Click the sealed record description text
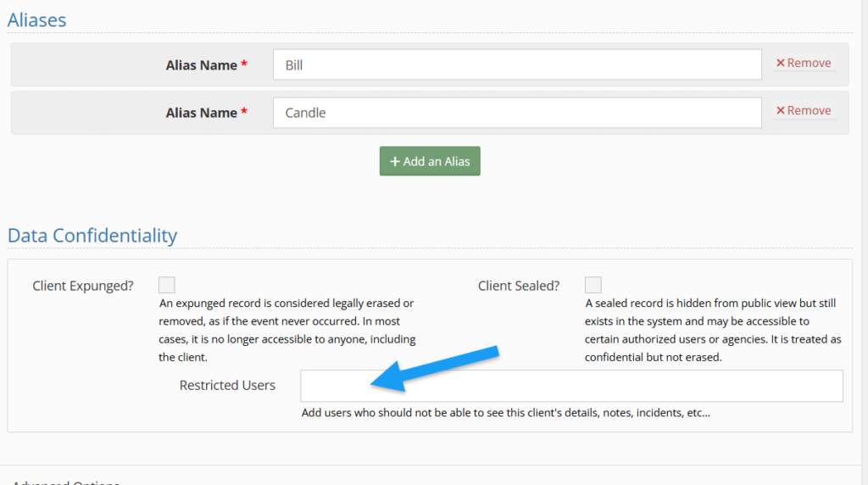Image resolution: width=868 pixels, height=485 pixels. [712, 330]
